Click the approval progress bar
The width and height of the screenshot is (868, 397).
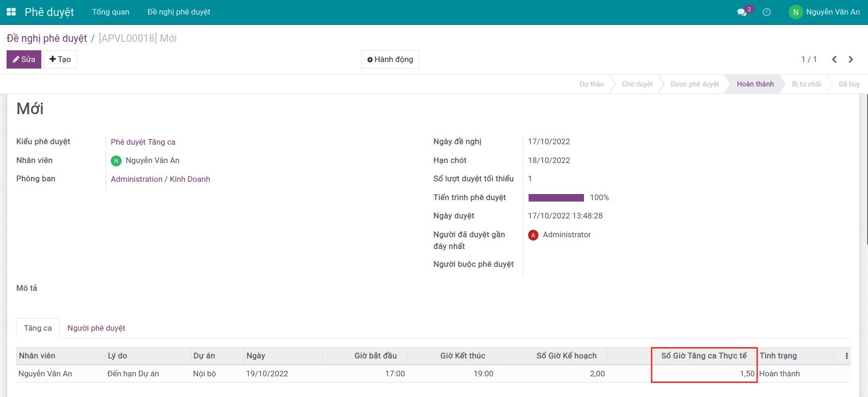pos(556,198)
